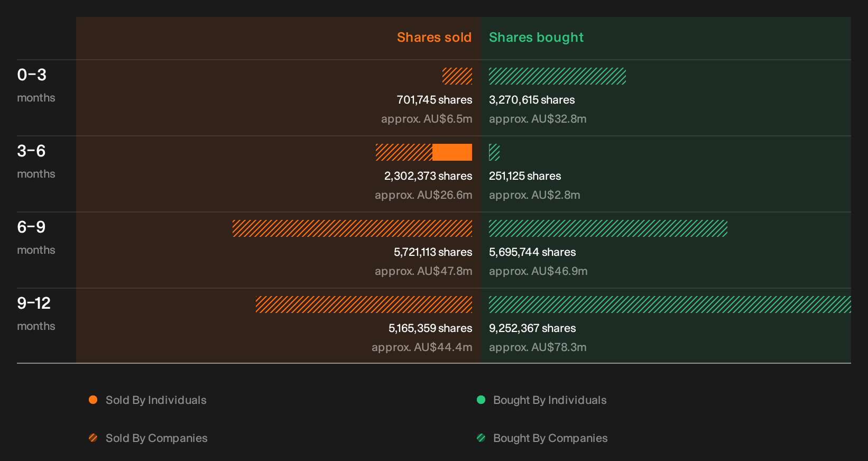Click the 701,745 shares value
The height and width of the screenshot is (461, 868).
pos(435,100)
